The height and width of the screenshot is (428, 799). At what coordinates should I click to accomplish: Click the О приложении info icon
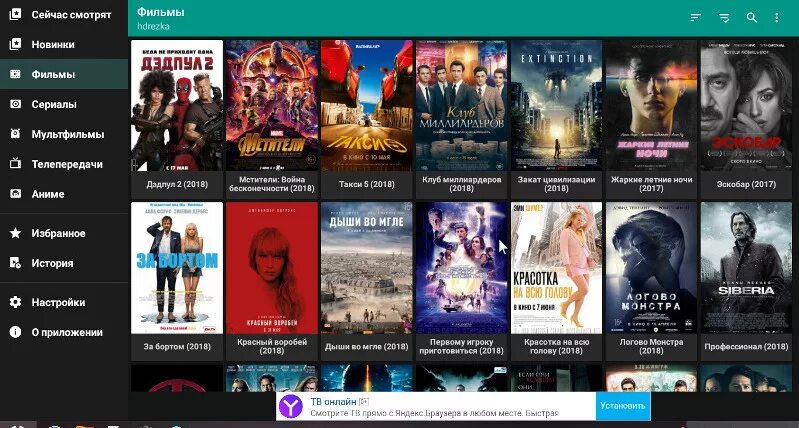pos(15,332)
